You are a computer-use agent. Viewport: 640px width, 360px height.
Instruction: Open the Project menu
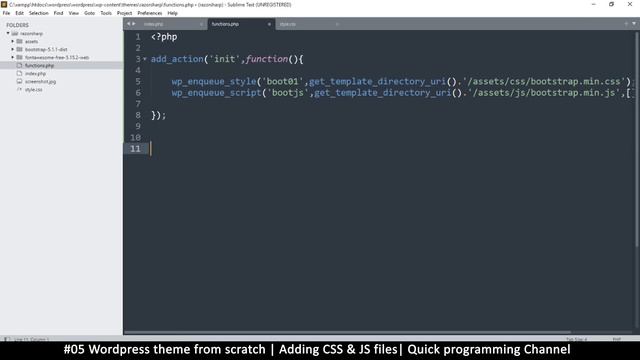124,13
